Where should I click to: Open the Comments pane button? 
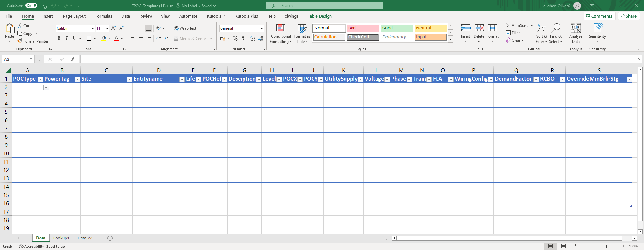click(x=599, y=16)
